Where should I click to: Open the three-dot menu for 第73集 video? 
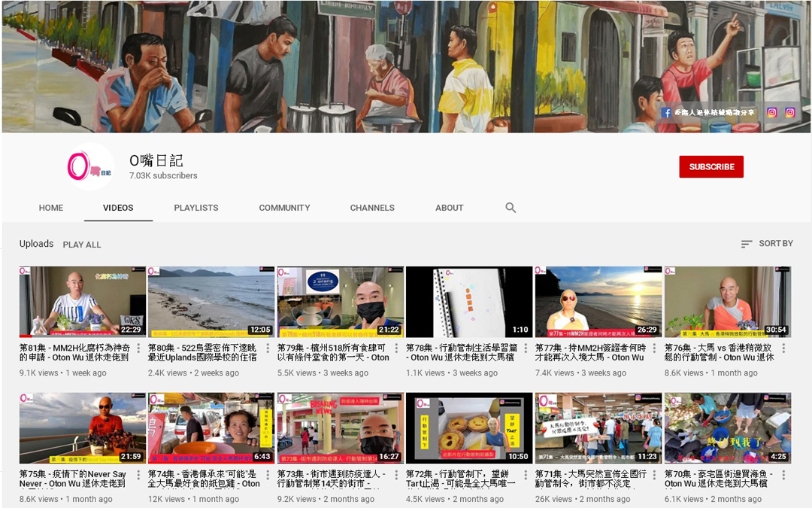397,475
